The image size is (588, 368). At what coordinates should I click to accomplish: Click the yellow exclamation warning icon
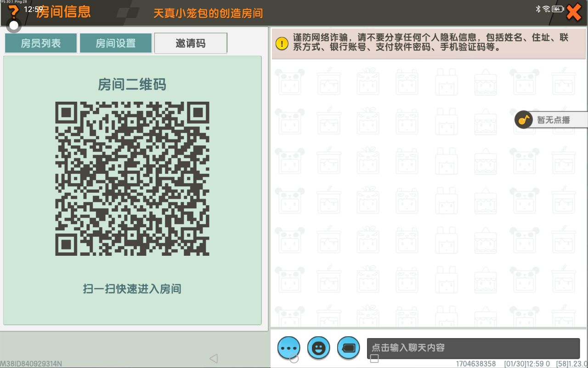(x=282, y=43)
